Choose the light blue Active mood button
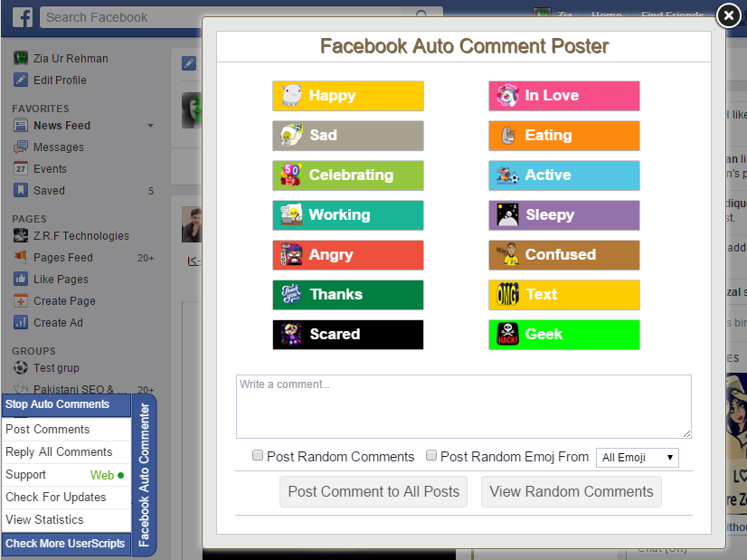747x560 pixels. tap(564, 176)
